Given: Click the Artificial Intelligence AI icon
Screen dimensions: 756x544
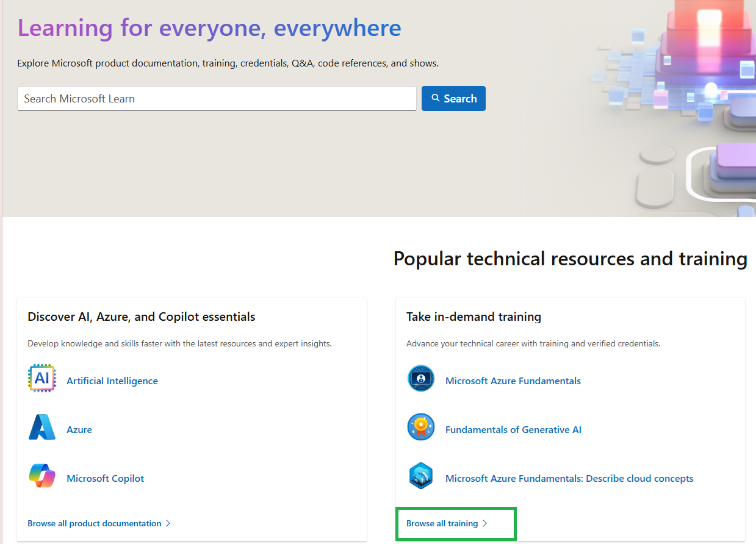Looking at the screenshot, I should tap(42, 378).
